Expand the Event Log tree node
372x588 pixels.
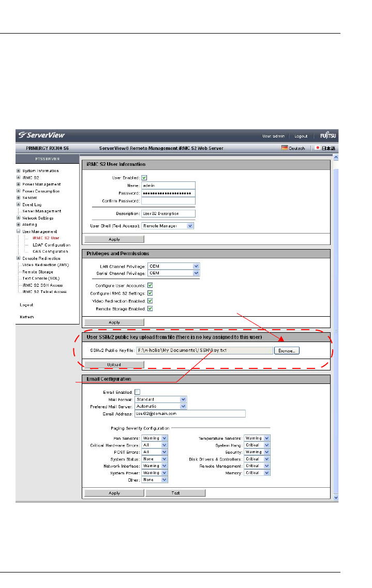(x=19, y=205)
